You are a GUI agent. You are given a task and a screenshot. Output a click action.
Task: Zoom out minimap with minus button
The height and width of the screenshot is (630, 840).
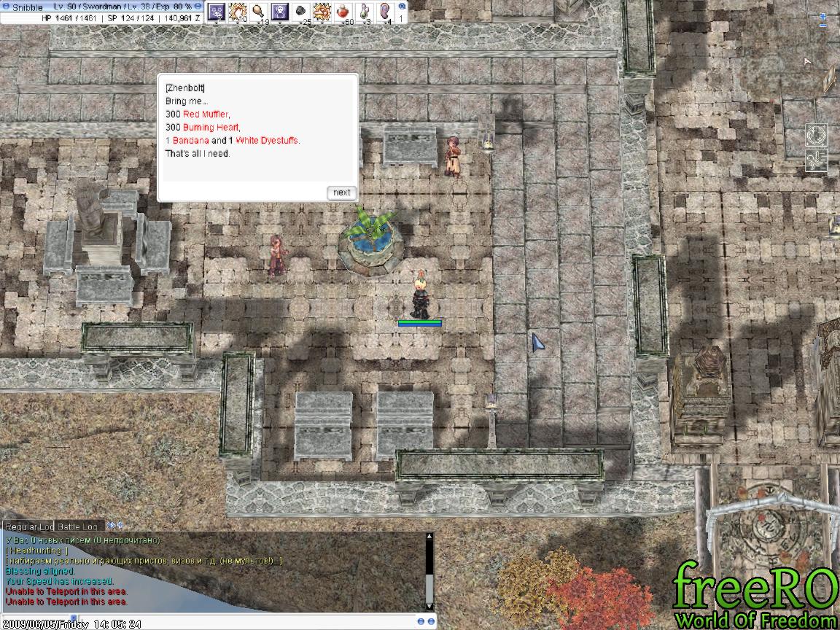[822, 26]
